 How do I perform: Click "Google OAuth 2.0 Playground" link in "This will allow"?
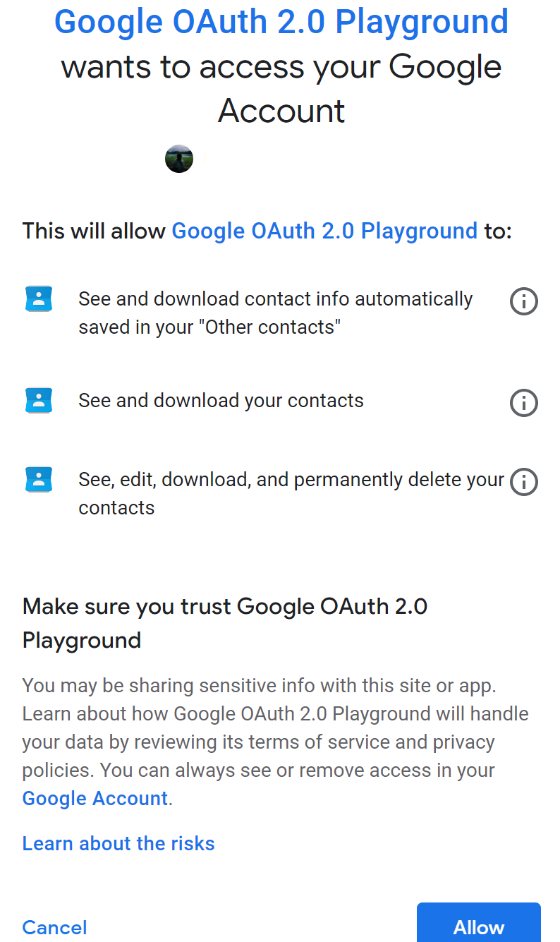click(x=324, y=231)
